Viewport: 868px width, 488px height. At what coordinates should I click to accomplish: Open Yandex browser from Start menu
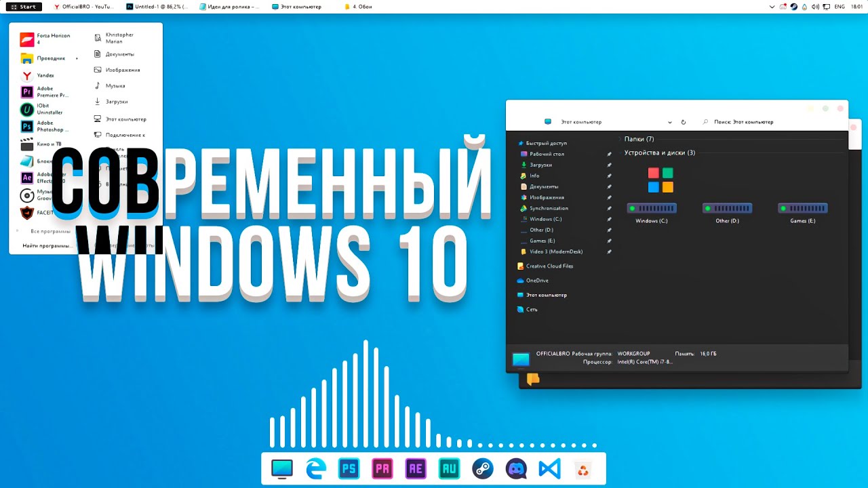[37, 75]
